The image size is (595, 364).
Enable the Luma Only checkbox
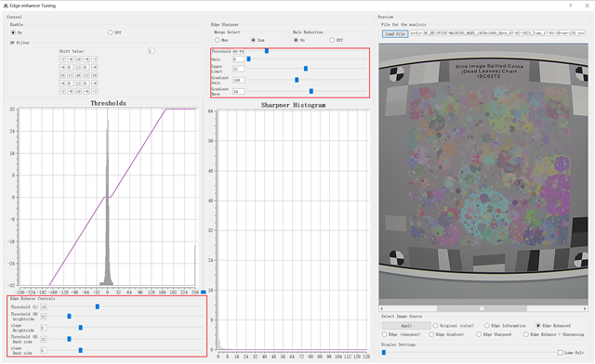pyautogui.click(x=560, y=353)
